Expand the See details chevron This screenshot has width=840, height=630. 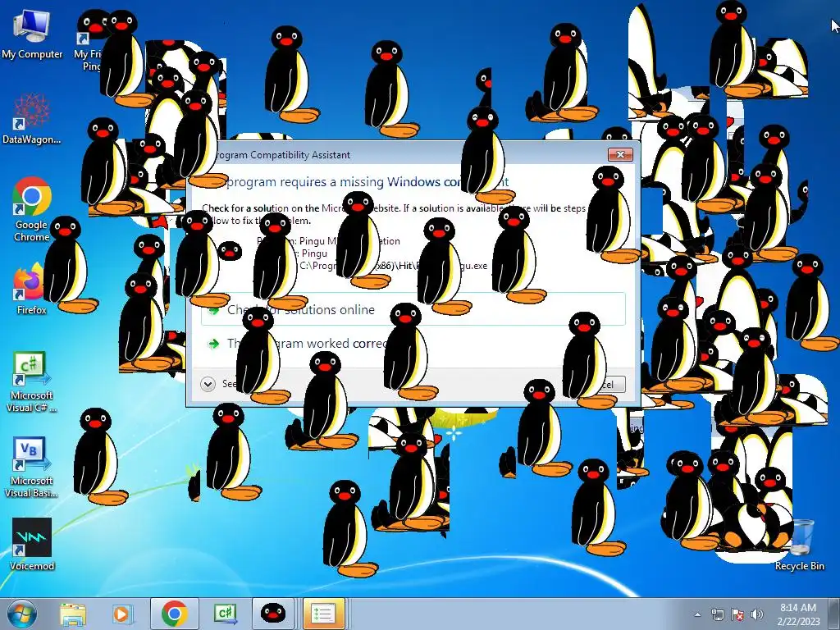[x=208, y=384]
